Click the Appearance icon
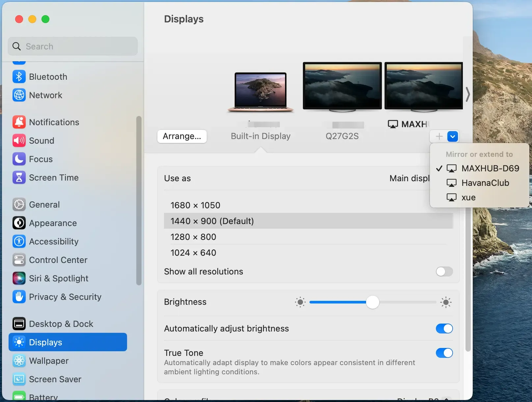The width and height of the screenshot is (532, 402). (19, 223)
